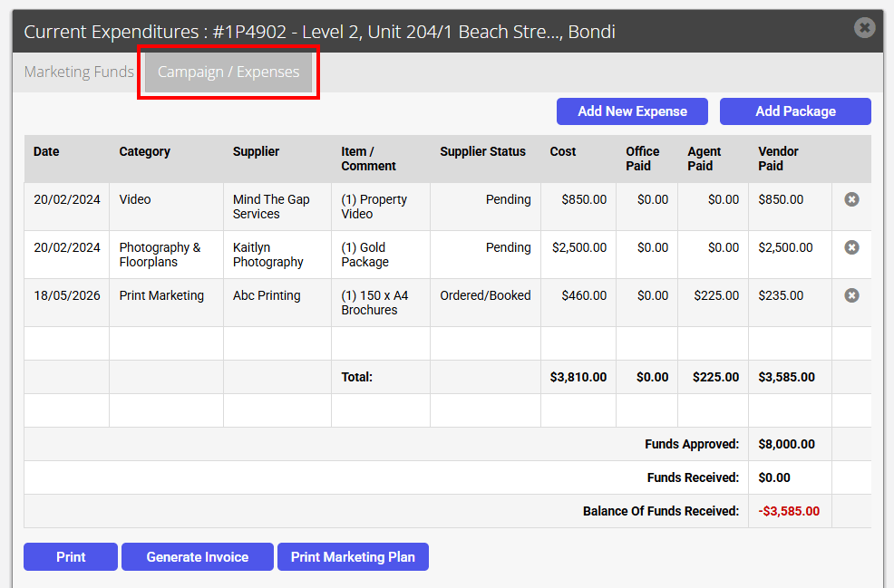
Task: Remove the Property Video expense row
Action: (x=851, y=199)
